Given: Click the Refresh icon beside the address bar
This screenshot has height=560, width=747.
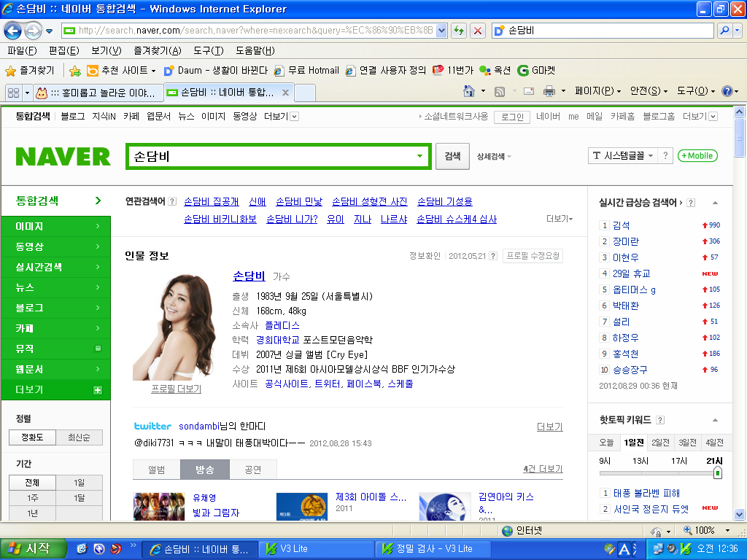Looking at the screenshot, I should click(459, 31).
